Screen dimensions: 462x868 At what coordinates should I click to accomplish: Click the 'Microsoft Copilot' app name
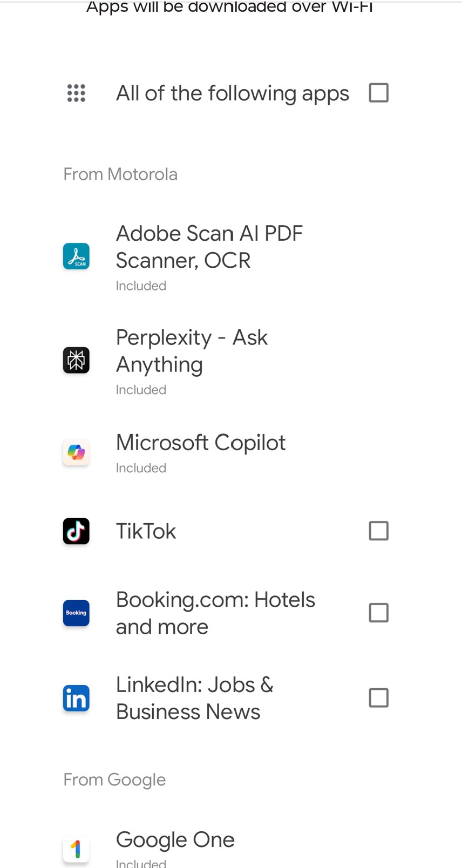(201, 443)
